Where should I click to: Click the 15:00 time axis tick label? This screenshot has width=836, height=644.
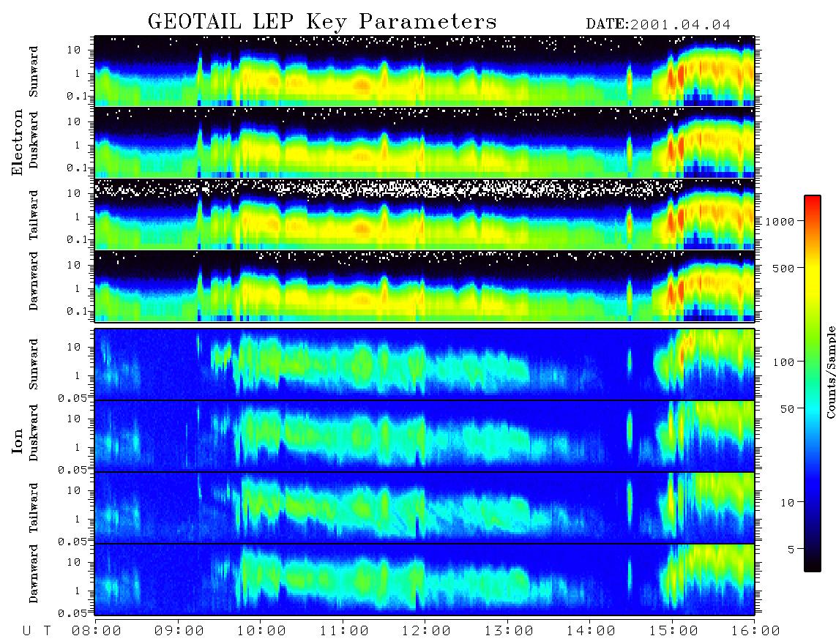(673, 631)
